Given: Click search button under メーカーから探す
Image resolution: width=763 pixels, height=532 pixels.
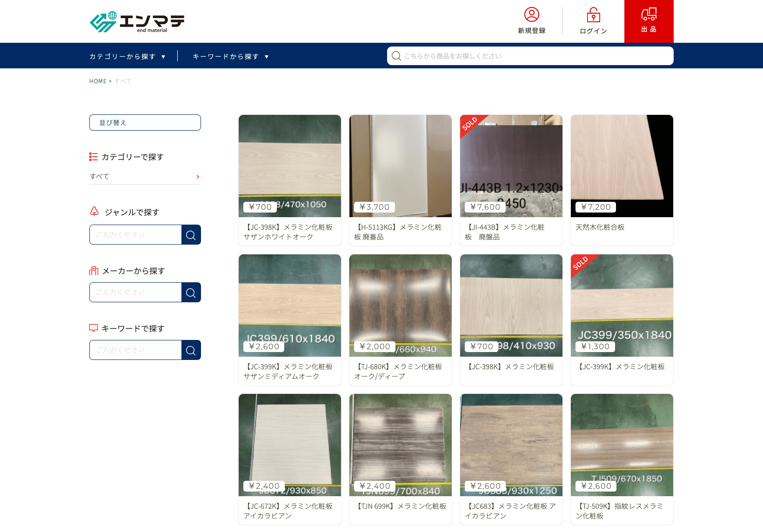Looking at the screenshot, I should point(191,293).
